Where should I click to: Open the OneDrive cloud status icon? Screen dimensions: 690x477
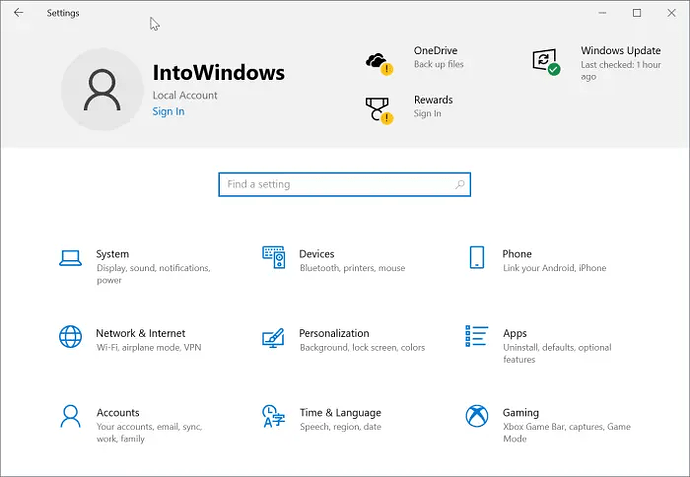tap(379, 64)
